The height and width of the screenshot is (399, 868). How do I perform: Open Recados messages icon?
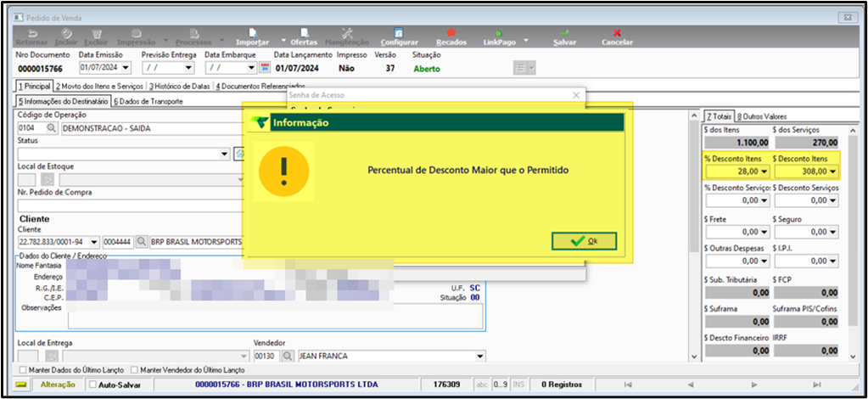451,37
